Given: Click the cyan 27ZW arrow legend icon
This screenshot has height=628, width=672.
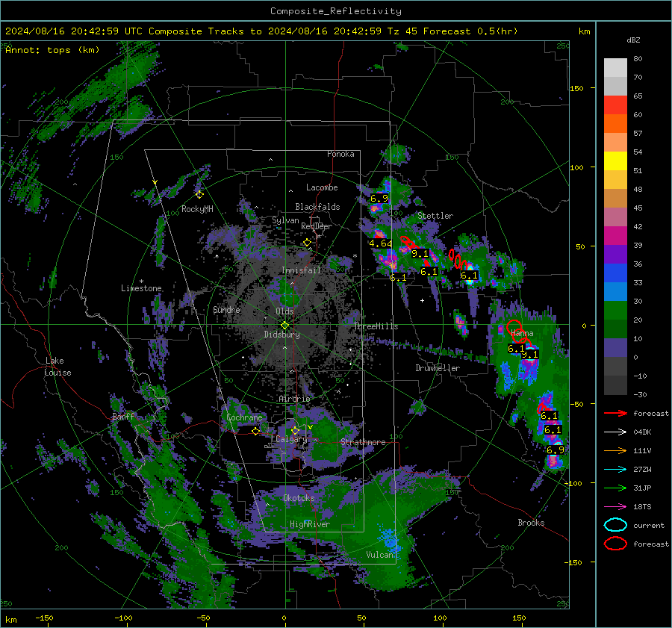Looking at the screenshot, I should point(615,470).
